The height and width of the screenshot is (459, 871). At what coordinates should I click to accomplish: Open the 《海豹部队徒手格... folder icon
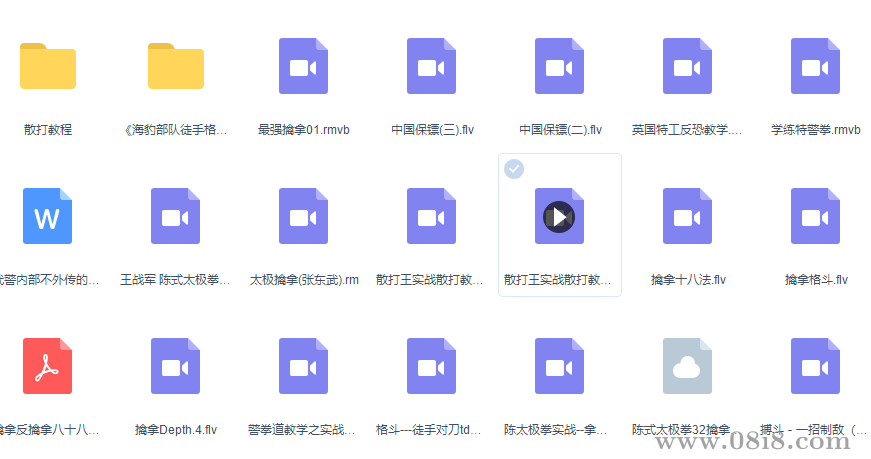pos(176,66)
